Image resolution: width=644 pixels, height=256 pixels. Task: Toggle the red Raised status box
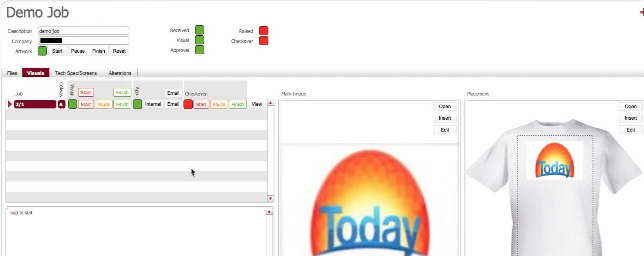click(263, 31)
